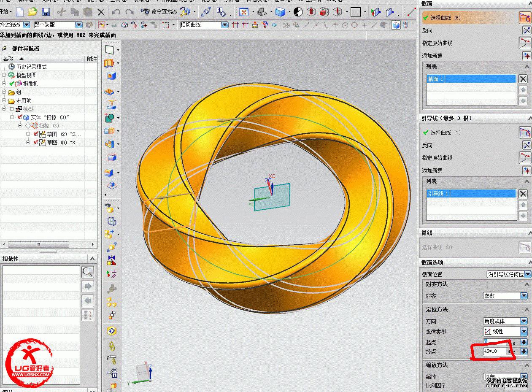Expand the 模型视图 tree node
Viewport: 532px width, 392px height.
(4, 75)
